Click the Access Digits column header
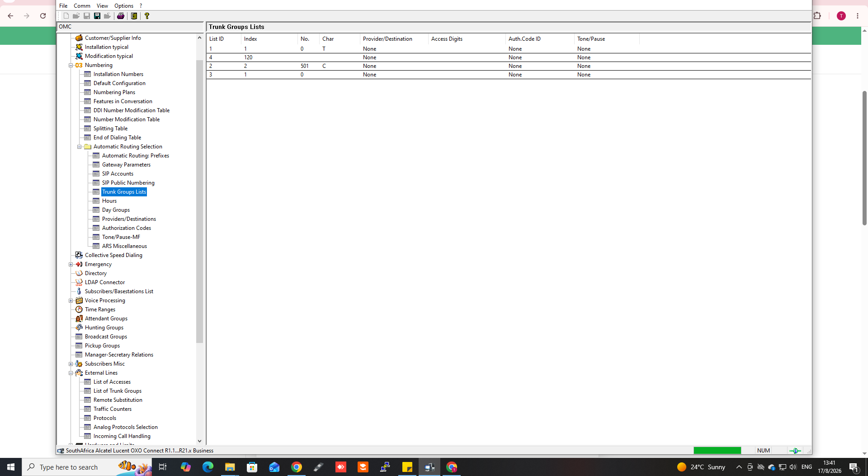 click(x=467, y=39)
